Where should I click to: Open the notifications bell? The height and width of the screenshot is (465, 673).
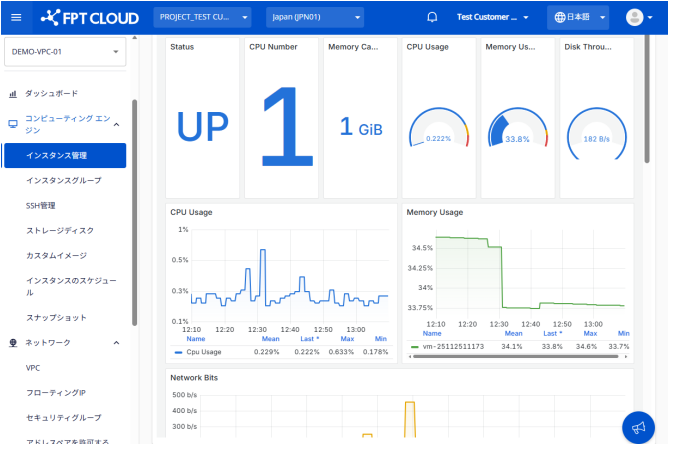(432, 17)
